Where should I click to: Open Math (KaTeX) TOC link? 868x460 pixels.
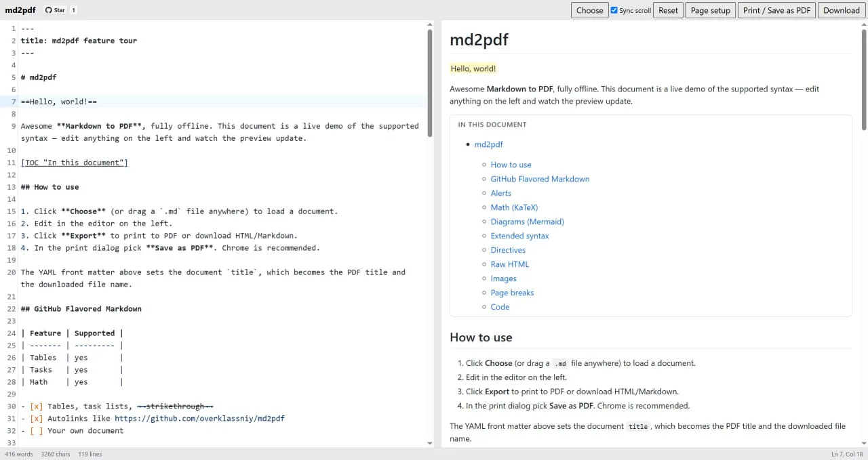point(514,207)
